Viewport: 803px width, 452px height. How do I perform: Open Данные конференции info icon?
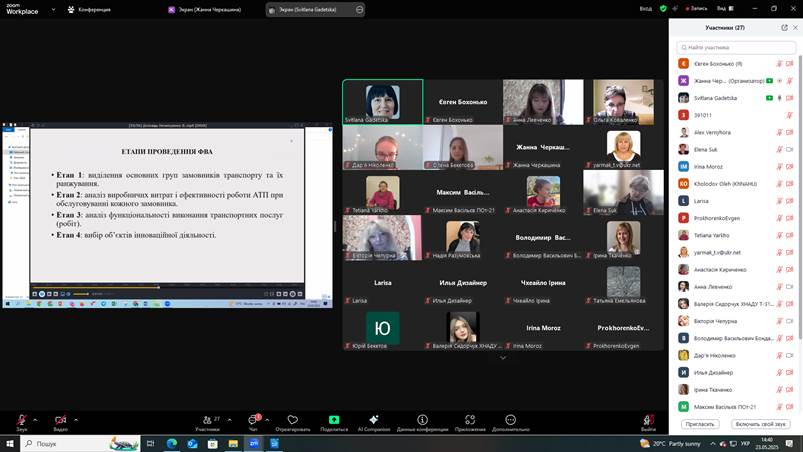422,421
